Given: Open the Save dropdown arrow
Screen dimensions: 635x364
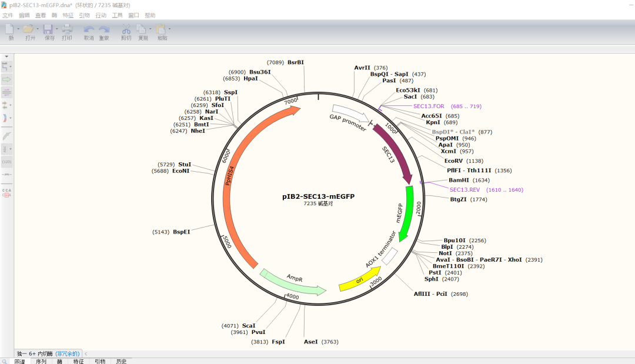Looking at the screenshot, I should [56, 29].
